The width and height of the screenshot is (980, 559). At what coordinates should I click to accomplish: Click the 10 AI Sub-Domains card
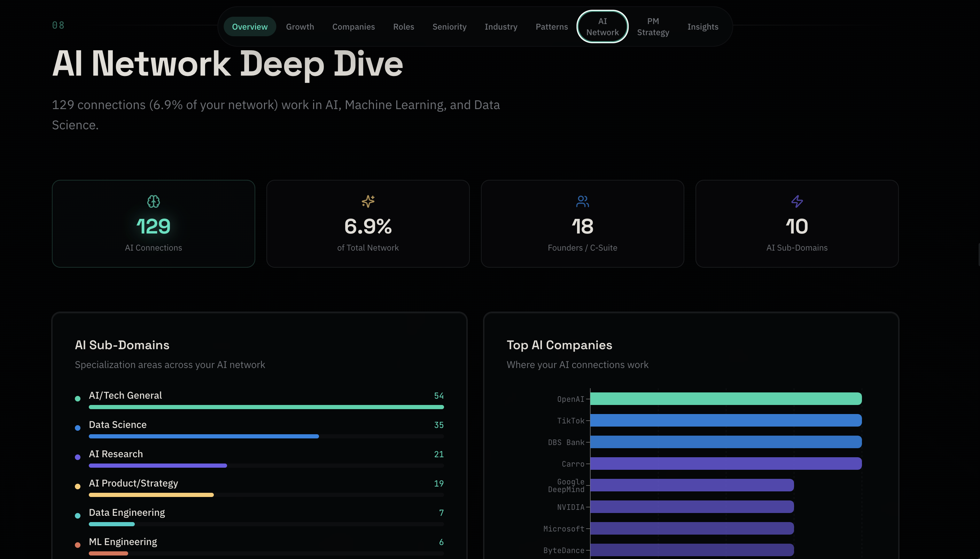click(797, 223)
